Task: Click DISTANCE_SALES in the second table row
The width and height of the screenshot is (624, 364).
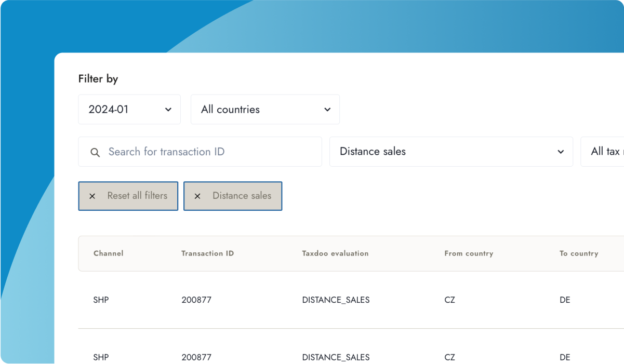Action: (x=336, y=357)
